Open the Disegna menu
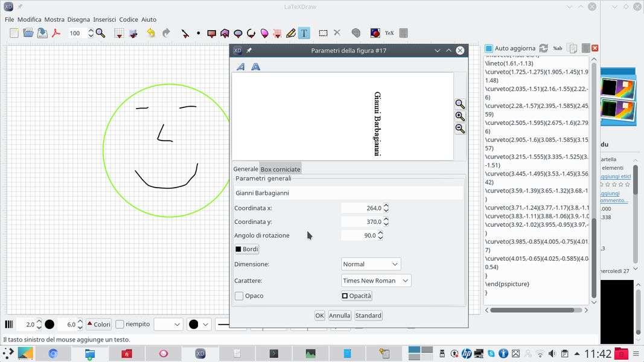 coord(78,19)
